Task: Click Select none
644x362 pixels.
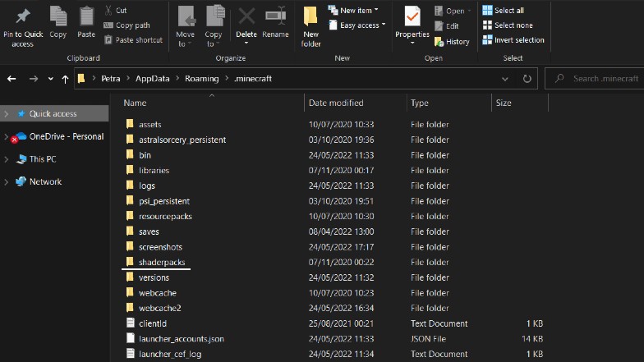Action: [x=508, y=25]
